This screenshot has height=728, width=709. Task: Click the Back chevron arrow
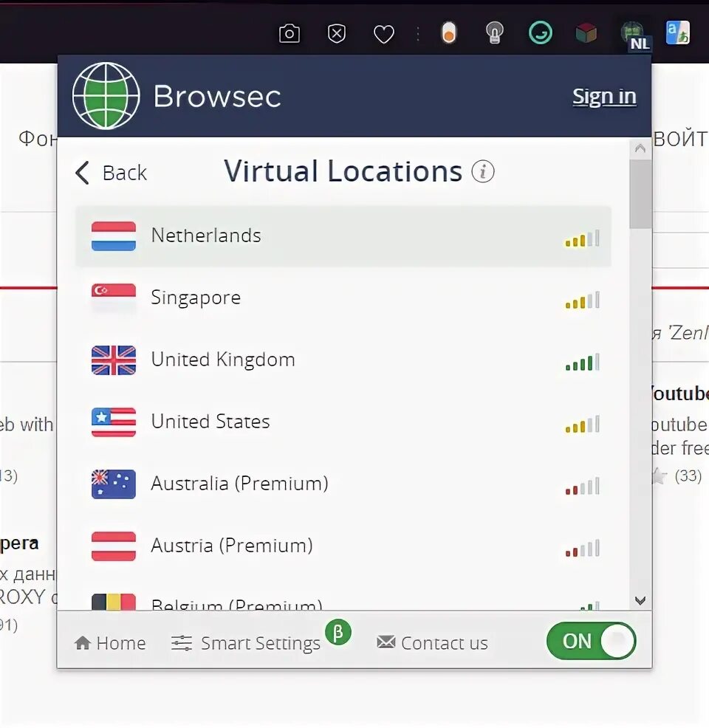coord(82,173)
